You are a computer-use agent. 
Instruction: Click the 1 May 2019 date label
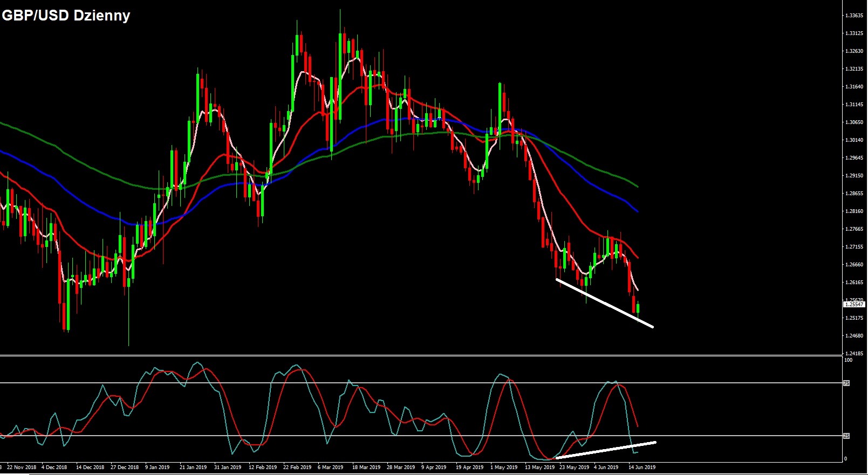[503, 467]
